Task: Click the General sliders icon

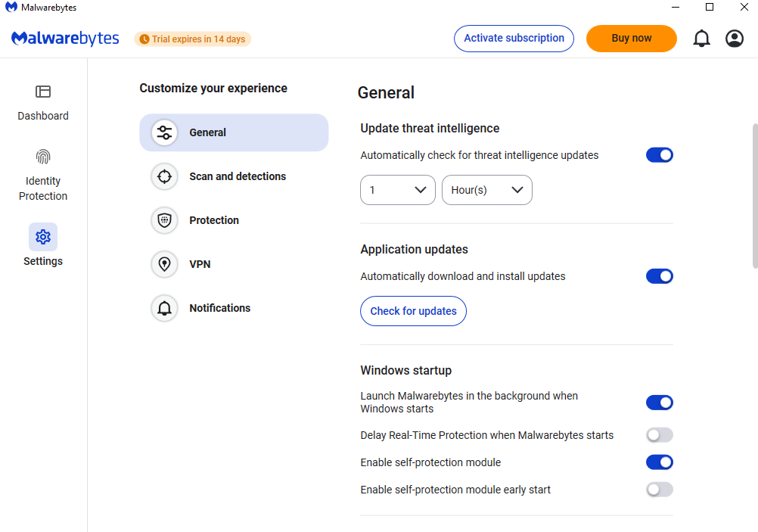Action: 164,132
